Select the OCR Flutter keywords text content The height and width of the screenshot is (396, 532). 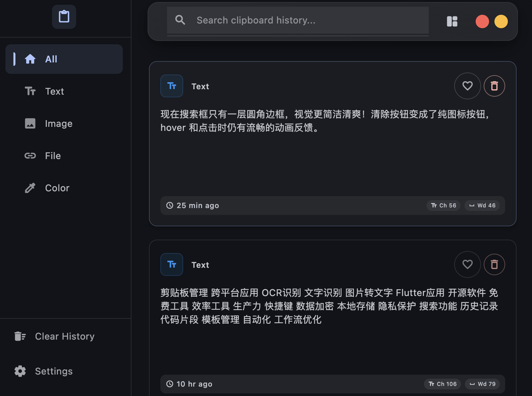pyautogui.click(x=329, y=306)
